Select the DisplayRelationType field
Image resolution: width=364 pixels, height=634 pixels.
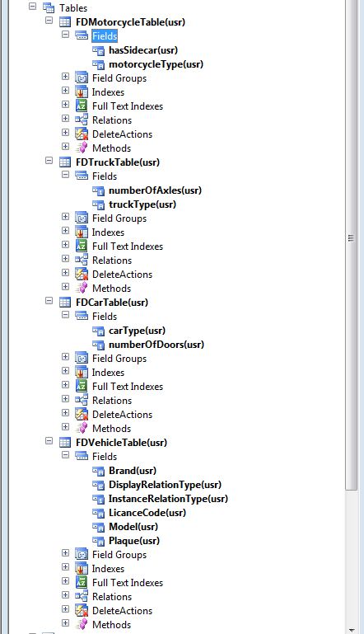166,485
